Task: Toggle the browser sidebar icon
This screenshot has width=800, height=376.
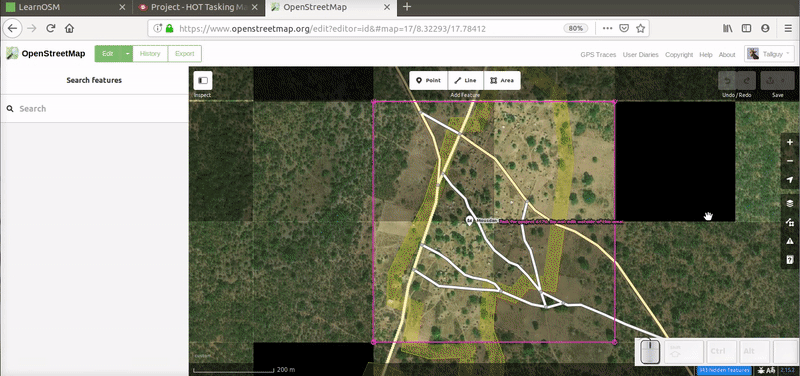Action: (x=746, y=29)
